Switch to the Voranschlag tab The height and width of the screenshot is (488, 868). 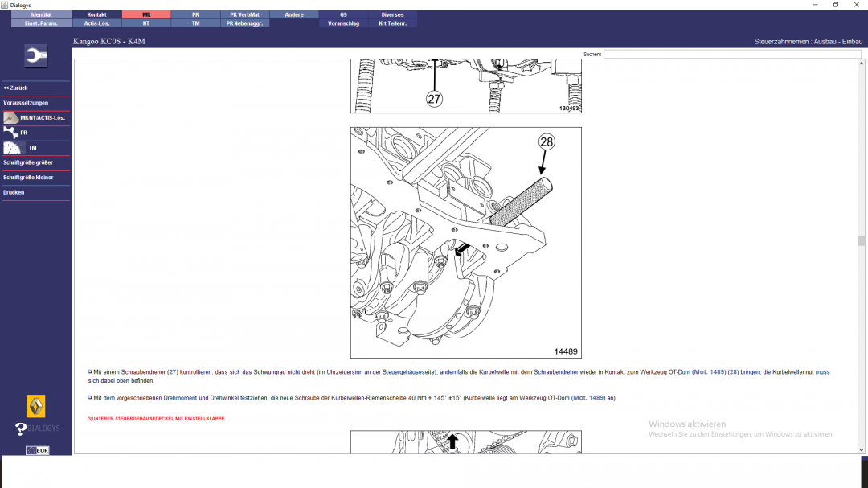point(343,23)
